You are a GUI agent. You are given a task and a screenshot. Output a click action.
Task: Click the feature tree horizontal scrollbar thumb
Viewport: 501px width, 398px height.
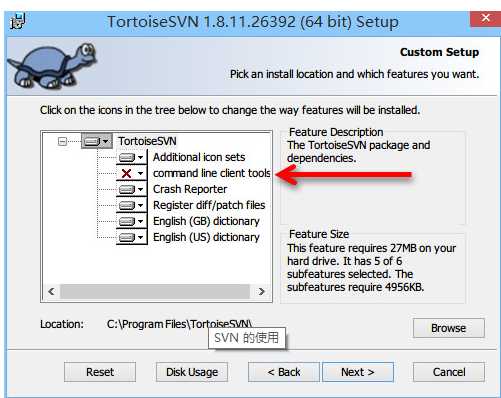pyautogui.click(x=155, y=292)
